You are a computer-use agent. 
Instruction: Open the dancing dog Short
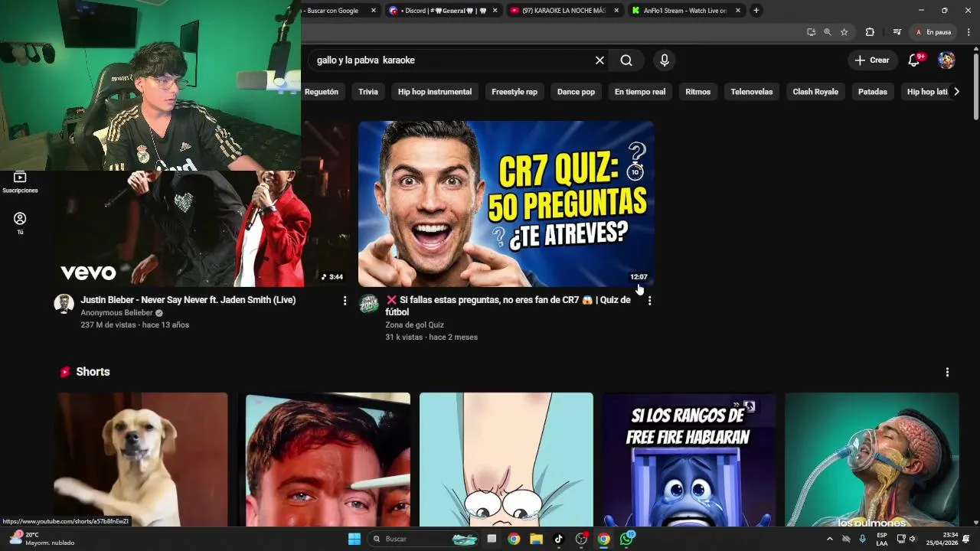(141, 460)
